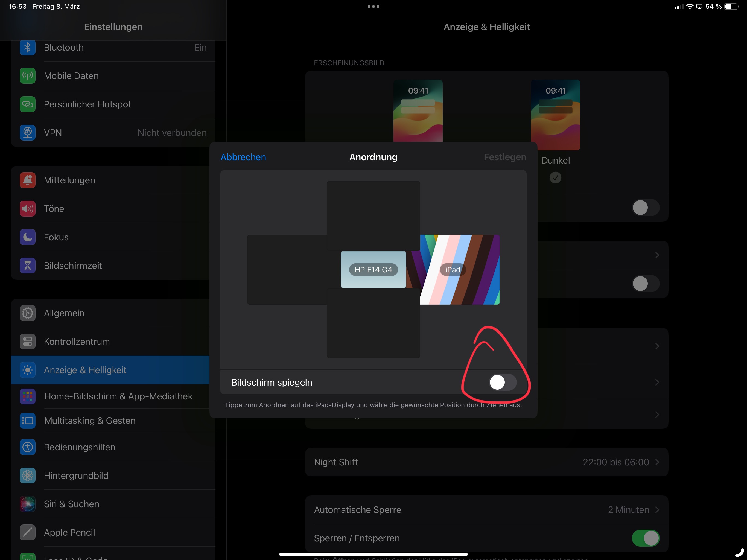
Task: Open Allgemein settings section
Action: point(64,313)
